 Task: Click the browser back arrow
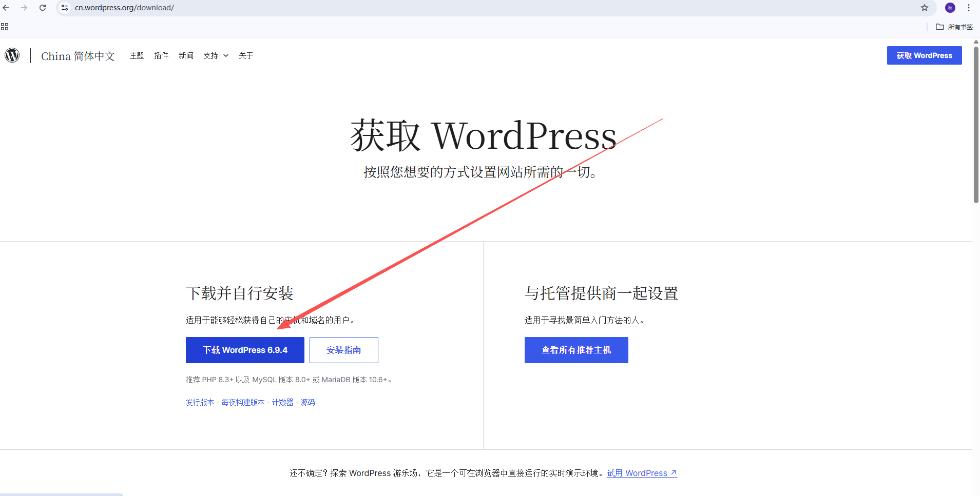pyautogui.click(x=6, y=8)
